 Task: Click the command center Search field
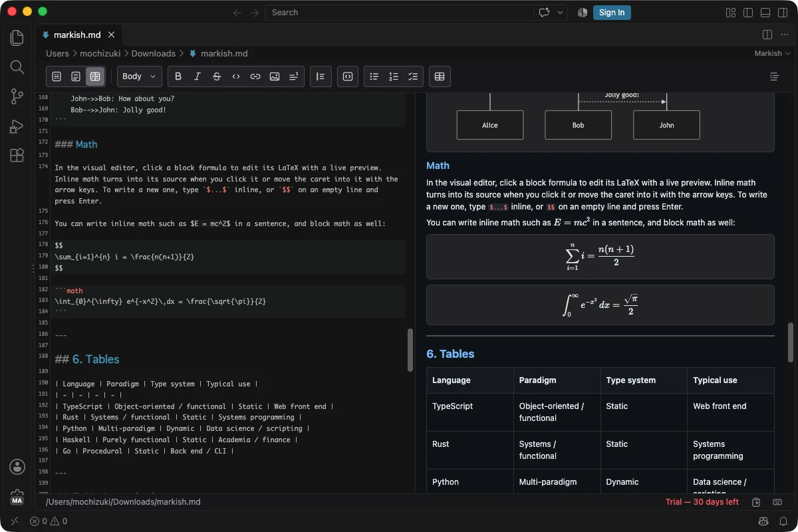coord(399,12)
